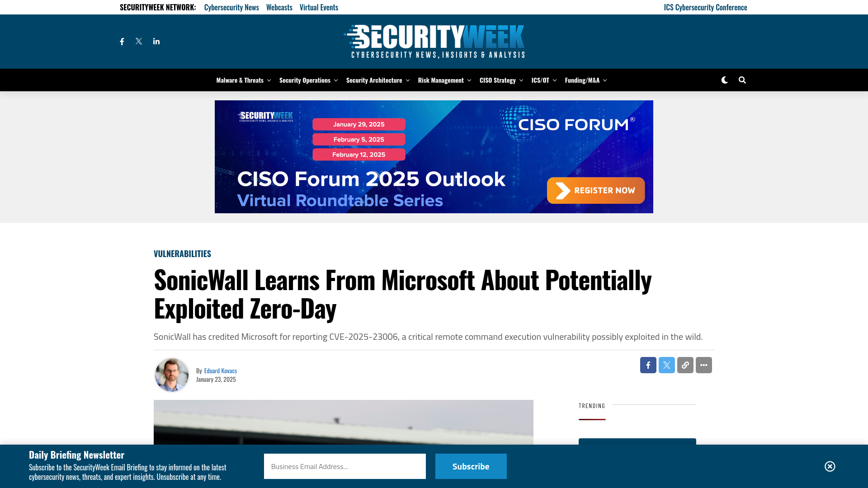This screenshot has height=488, width=868.
Task: Click the SecurityWeek LinkedIn icon
Action: click(x=156, y=41)
